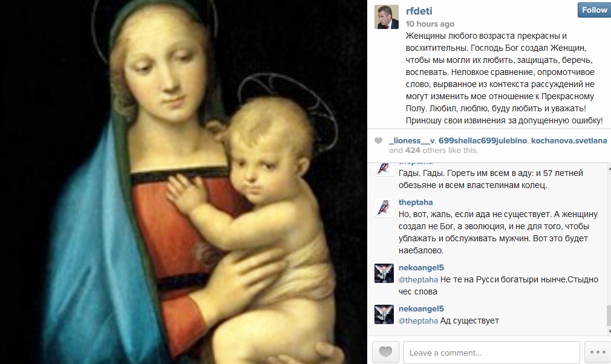
Task: Click nekoangel5 avatar next to 'Не те на Русси' comment
Action: 384,273
